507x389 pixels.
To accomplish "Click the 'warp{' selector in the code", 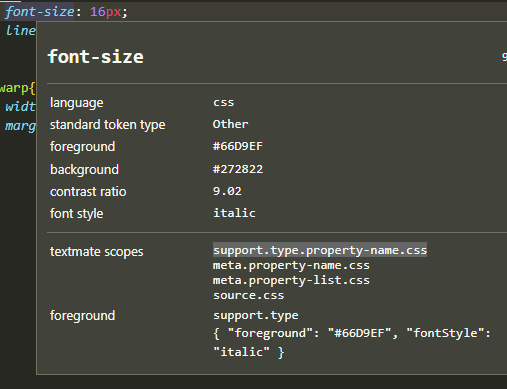I will point(17,88).
